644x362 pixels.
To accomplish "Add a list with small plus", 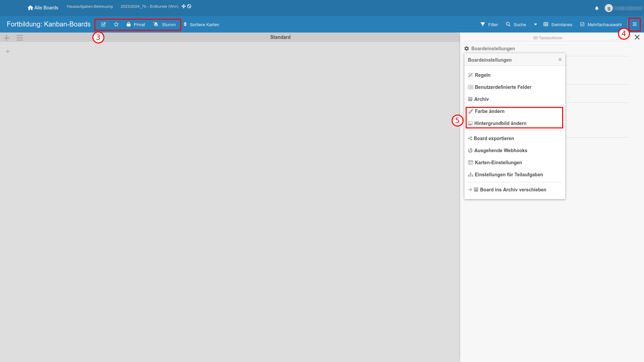I will coord(8,51).
